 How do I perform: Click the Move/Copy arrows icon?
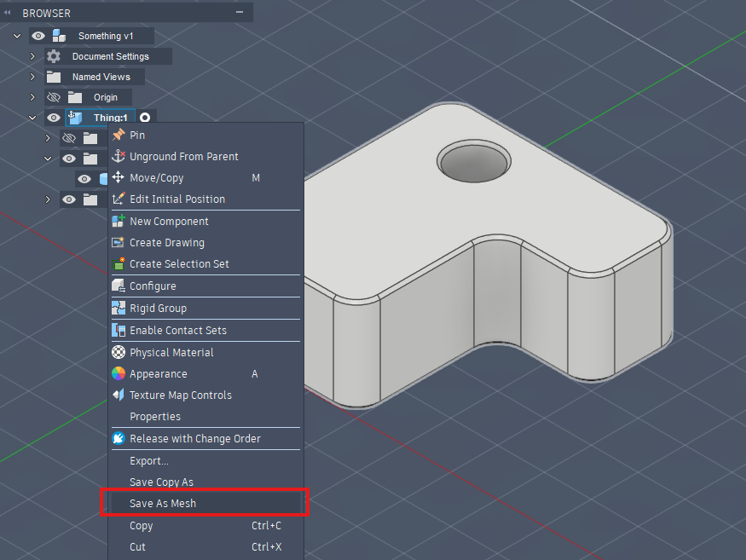(x=119, y=177)
